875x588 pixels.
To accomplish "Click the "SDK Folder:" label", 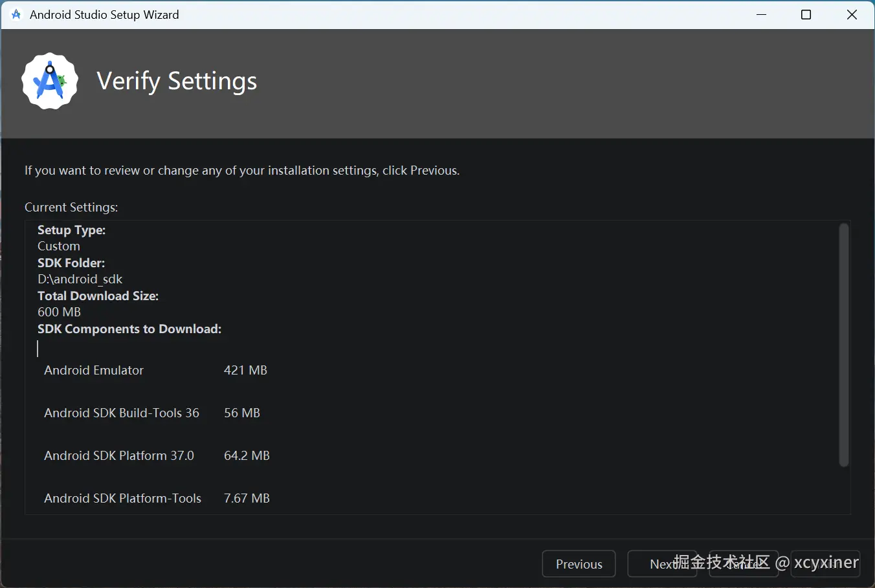I will click(71, 263).
